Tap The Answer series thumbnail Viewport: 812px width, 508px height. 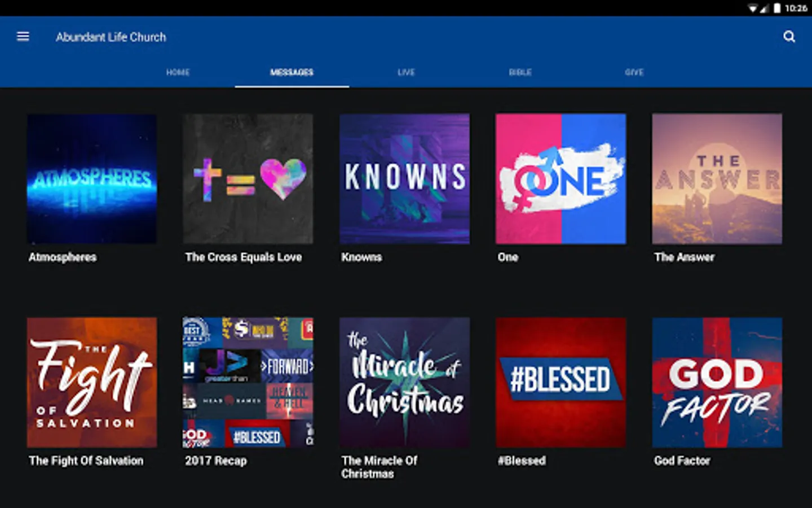(717, 179)
